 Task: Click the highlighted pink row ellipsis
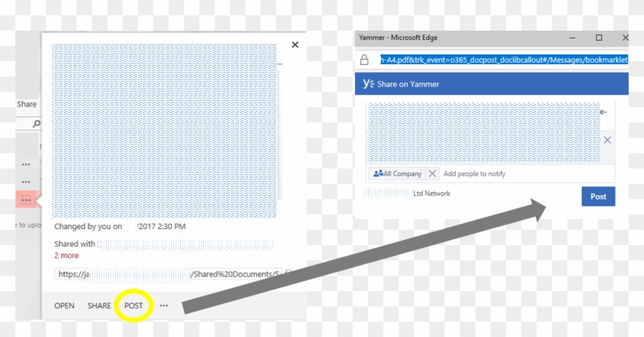(26, 200)
